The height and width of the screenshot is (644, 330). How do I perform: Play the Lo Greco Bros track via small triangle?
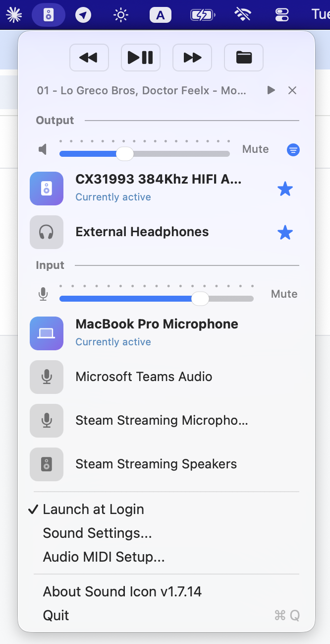pos(271,90)
